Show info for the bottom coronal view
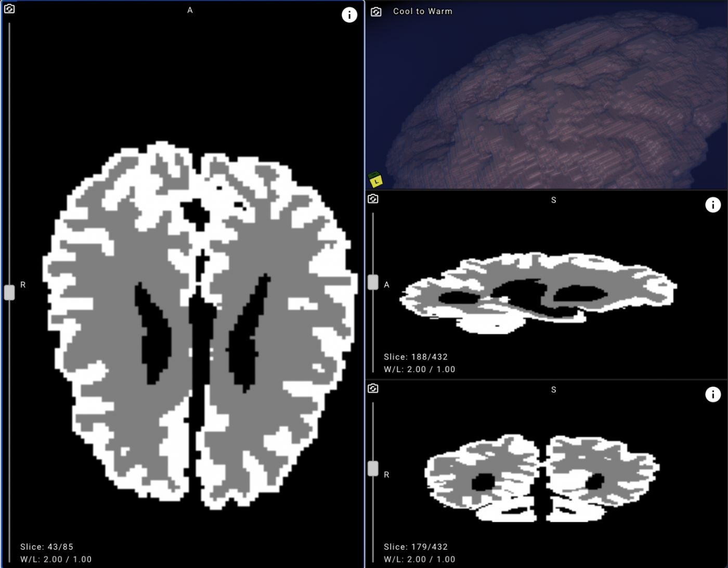The image size is (728, 568). point(712,394)
